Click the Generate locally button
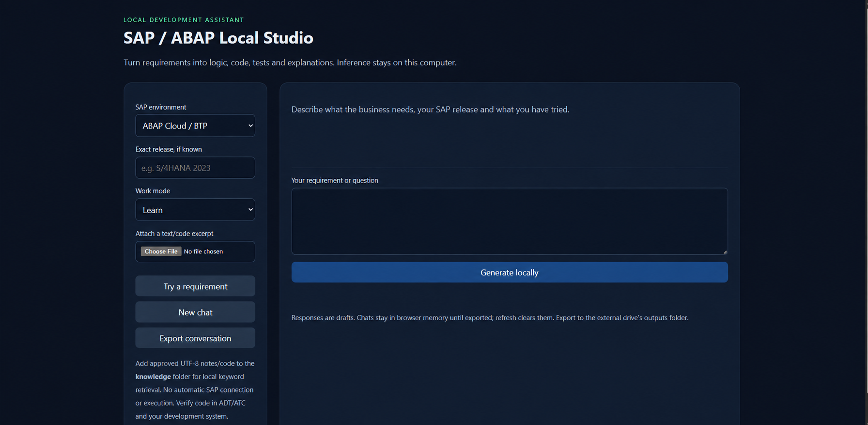 510,272
